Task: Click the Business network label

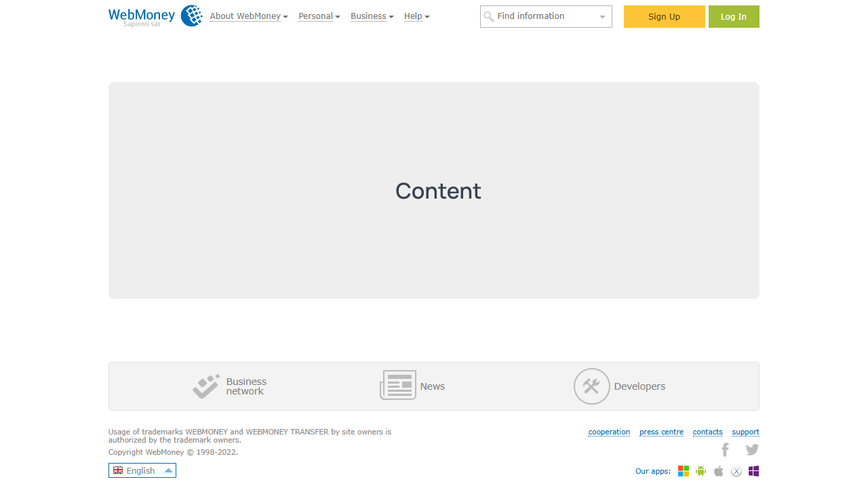Action: [x=246, y=386]
